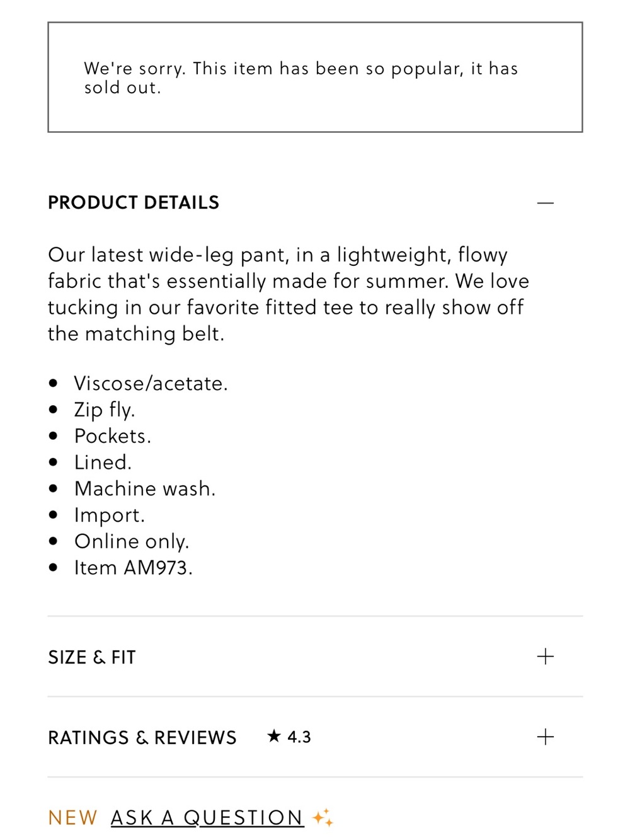This screenshot has width=630, height=840.
Task: Click the wide-leg pant description paragraph
Action: pyautogui.click(x=289, y=294)
